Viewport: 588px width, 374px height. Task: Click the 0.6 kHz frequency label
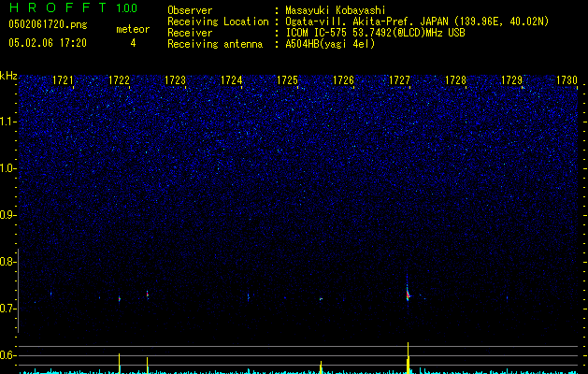(7, 355)
